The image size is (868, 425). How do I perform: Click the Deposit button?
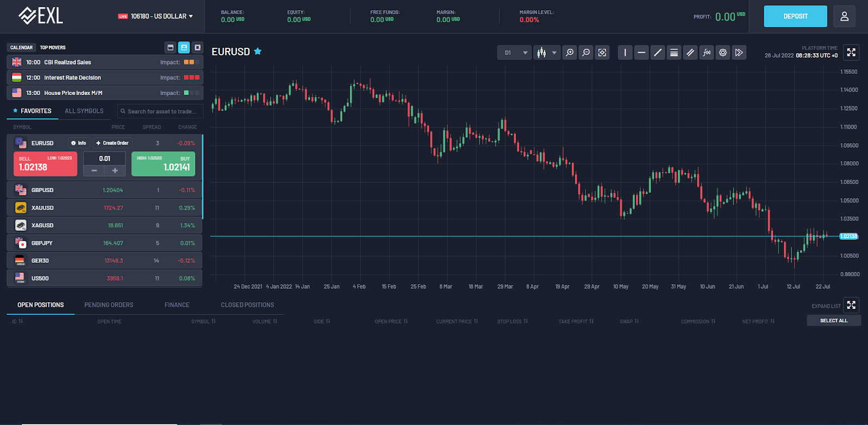click(x=795, y=16)
